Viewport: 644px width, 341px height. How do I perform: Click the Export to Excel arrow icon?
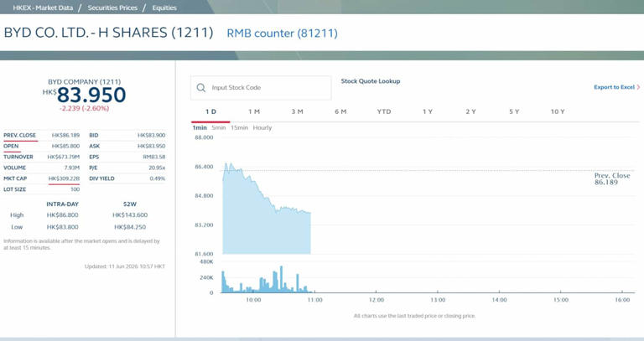tap(638, 87)
